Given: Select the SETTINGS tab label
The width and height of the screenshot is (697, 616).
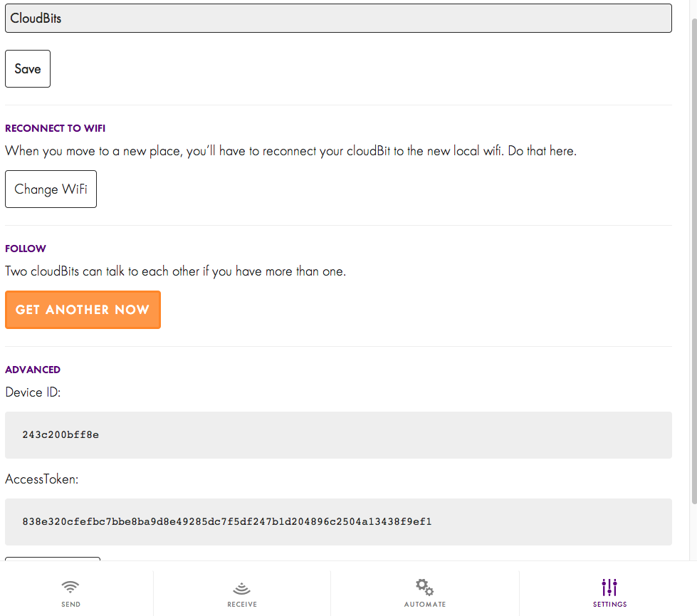Looking at the screenshot, I should (609, 605).
